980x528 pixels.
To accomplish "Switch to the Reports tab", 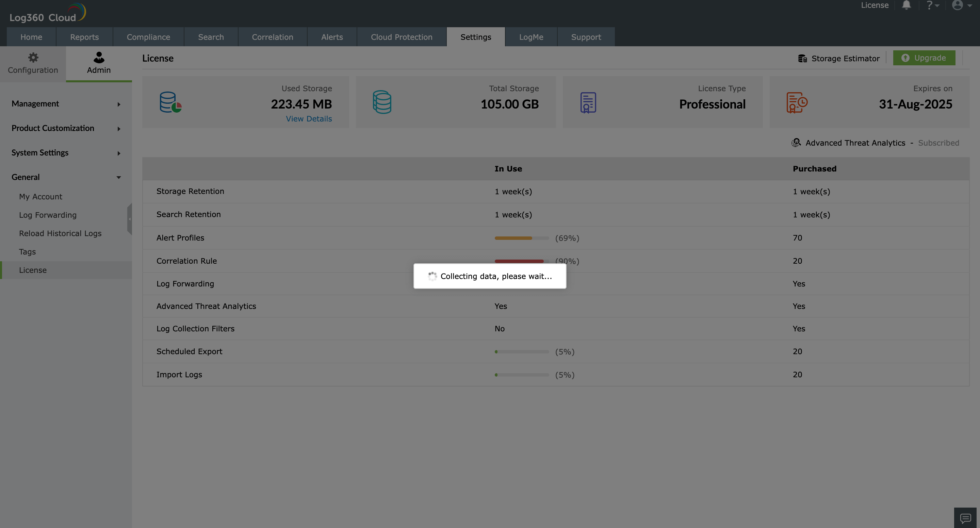I will (84, 36).
